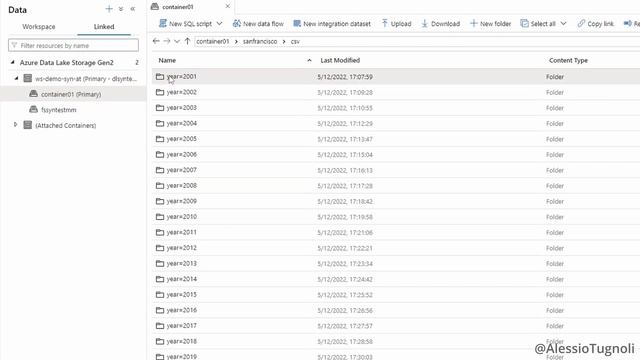Click the Upload toolbar button
Image resolution: width=640 pixels, height=360 pixels.
click(x=396, y=24)
